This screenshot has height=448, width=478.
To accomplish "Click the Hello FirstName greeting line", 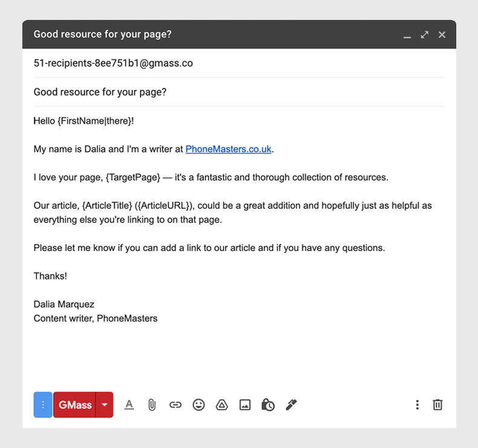I will [83, 121].
